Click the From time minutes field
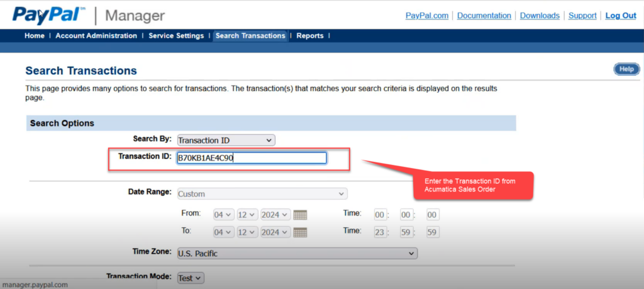The width and height of the screenshot is (644, 289). (407, 215)
